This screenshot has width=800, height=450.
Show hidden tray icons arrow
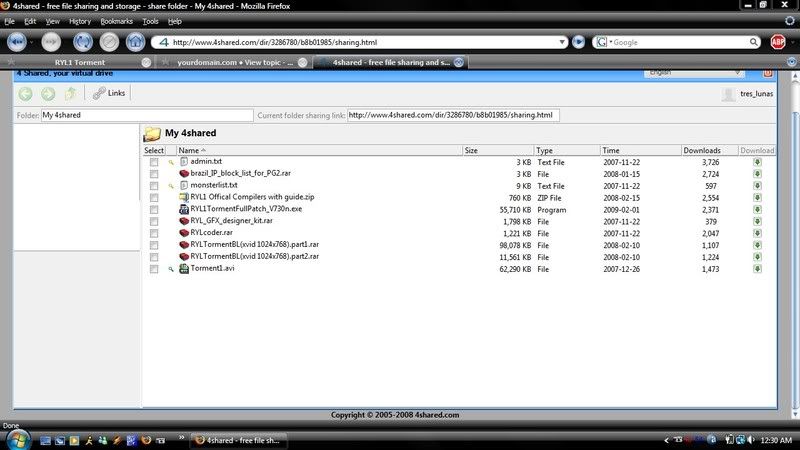pos(666,440)
